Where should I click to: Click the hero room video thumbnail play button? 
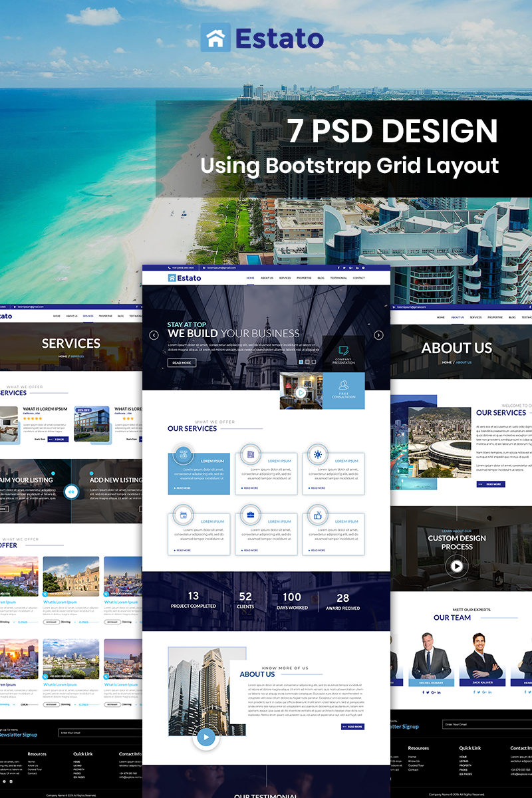(x=301, y=392)
